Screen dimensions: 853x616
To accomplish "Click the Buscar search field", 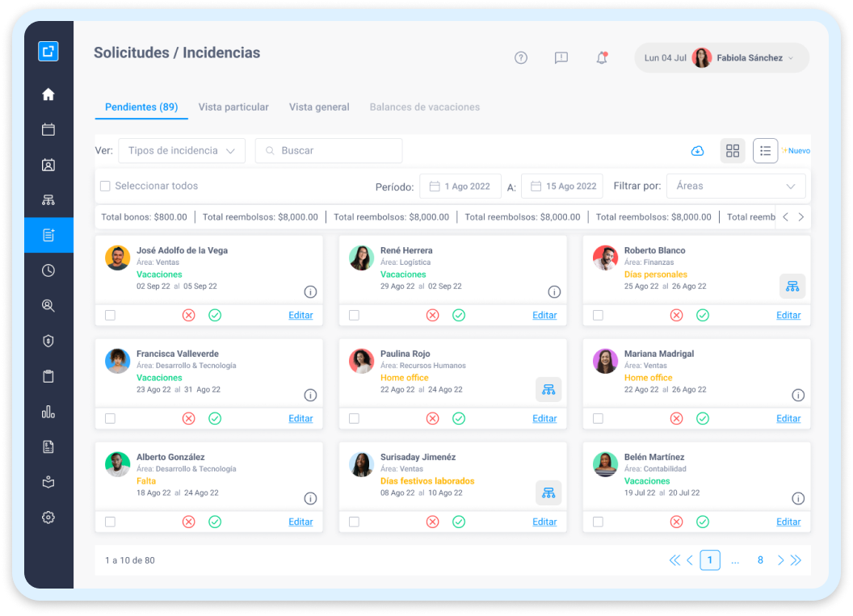I will pos(329,151).
